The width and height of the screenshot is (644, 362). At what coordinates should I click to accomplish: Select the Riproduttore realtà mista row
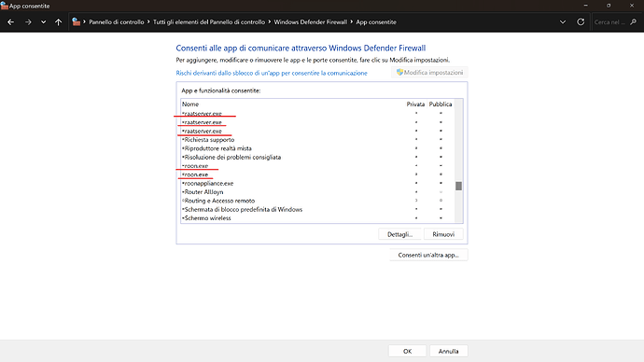(x=317, y=148)
